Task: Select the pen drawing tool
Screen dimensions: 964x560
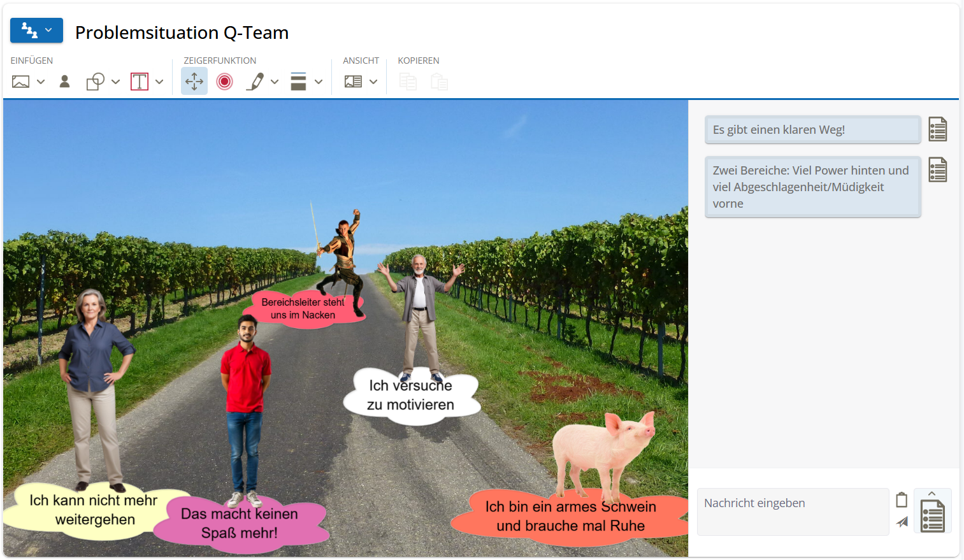Action: pos(255,82)
